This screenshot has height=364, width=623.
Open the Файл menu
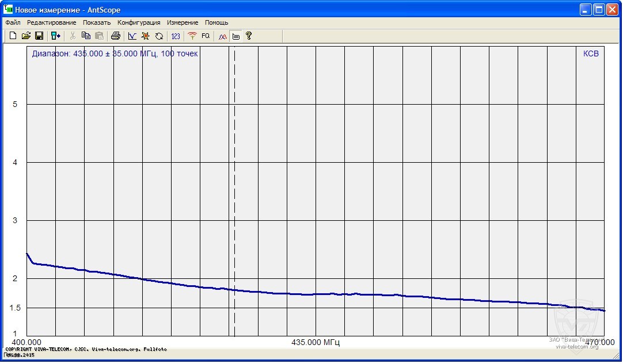coord(13,22)
